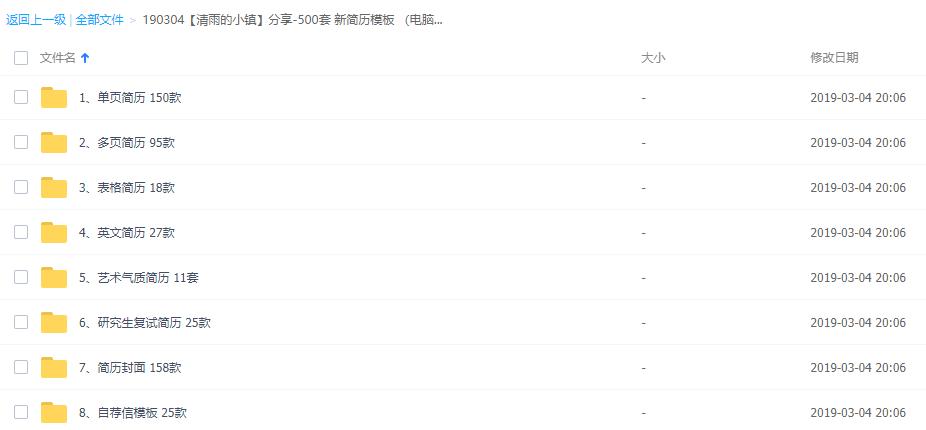Open the folder icon for 简历封面 158款
The height and width of the screenshot is (430, 926).
54,367
